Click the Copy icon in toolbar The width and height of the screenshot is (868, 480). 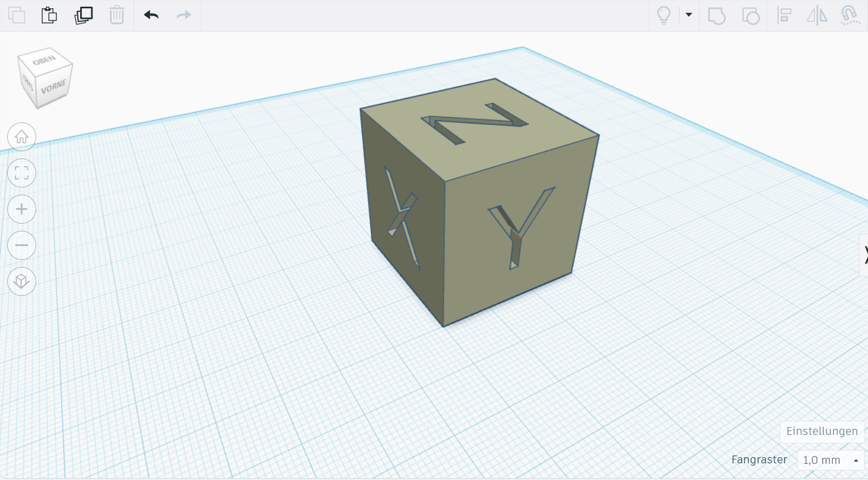point(17,15)
